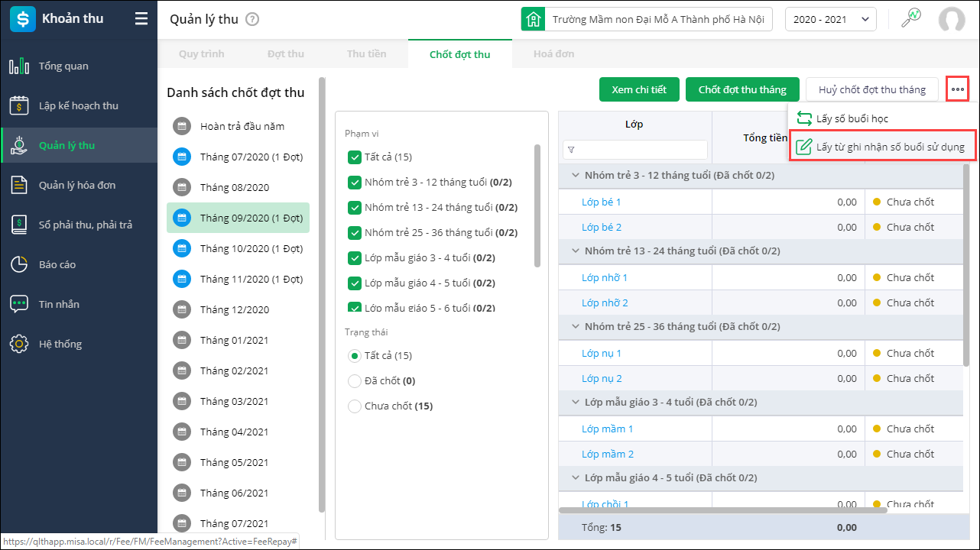Click the Lập kế hoạch thu calendar icon
Screen dimensions: 980x550
(19, 106)
